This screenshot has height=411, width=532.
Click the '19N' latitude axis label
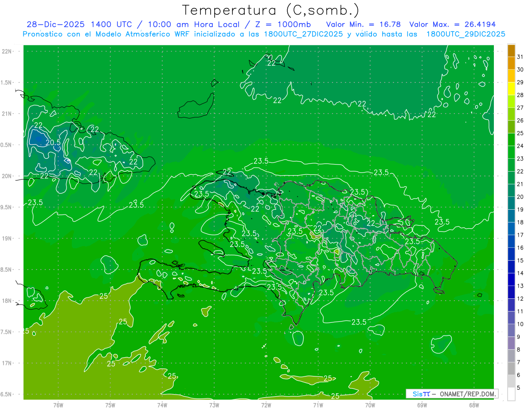7,238
